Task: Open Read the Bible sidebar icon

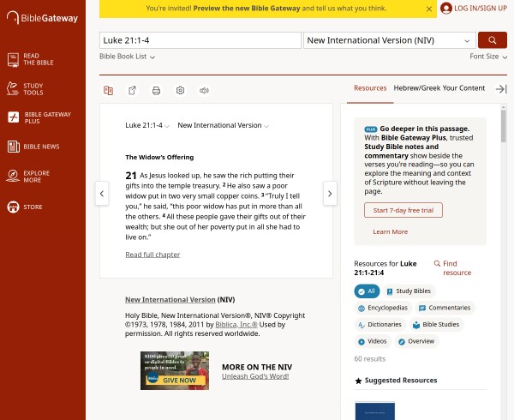Action: 13,60
